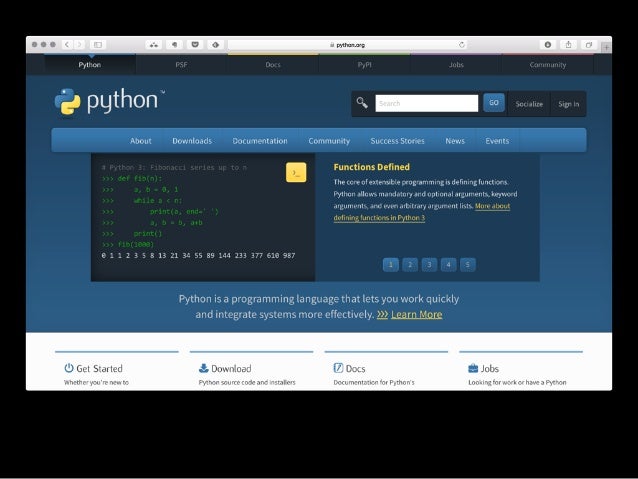The height and width of the screenshot is (479, 638).
Task: Click the Jobs briefcase icon
Action: (x=473, y=368)
